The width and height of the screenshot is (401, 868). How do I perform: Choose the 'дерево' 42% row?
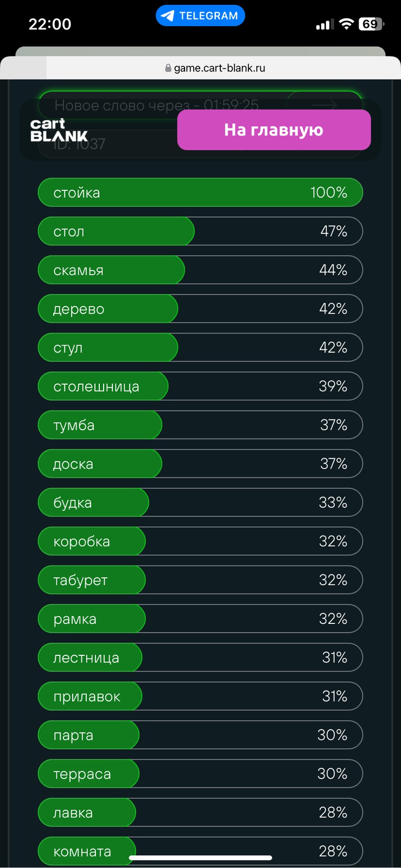click(x=200, y=309)
